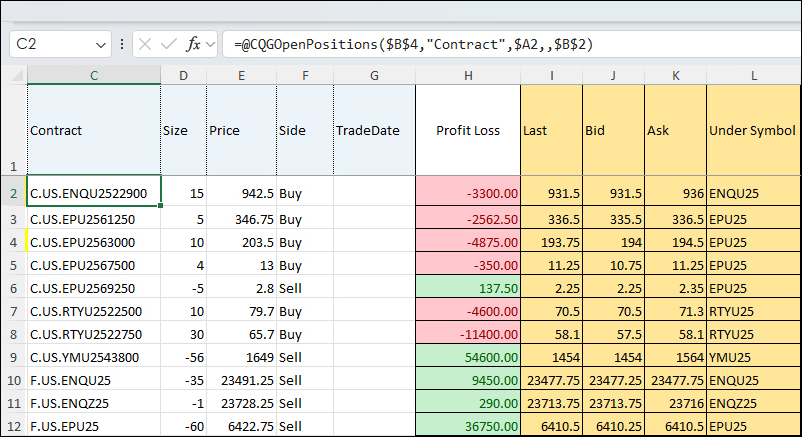
Task: Click the three-dot name box resize handle
Action: [x=122, y=45]
